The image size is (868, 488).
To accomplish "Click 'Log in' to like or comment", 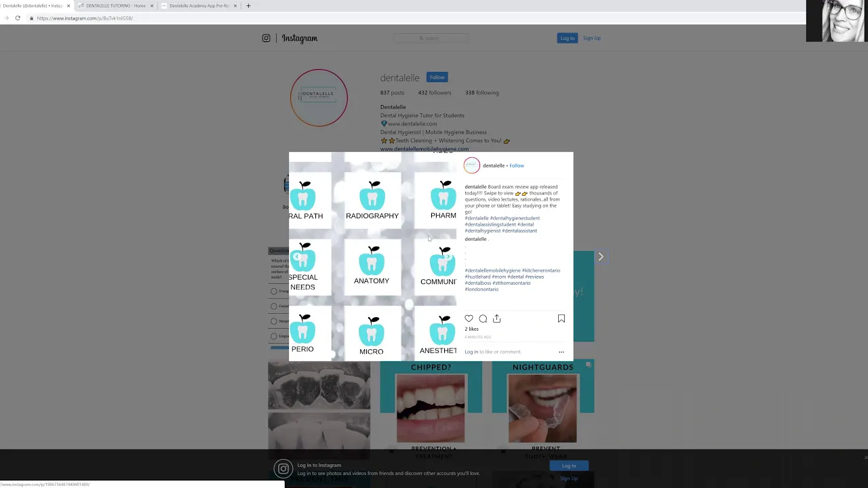I will [x=471, y=352].
